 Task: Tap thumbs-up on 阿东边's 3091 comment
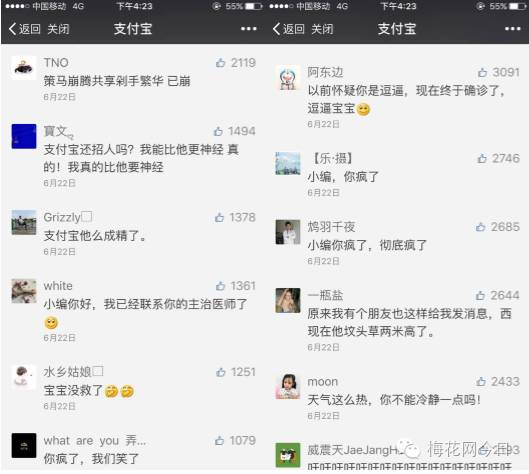(482, 72)
